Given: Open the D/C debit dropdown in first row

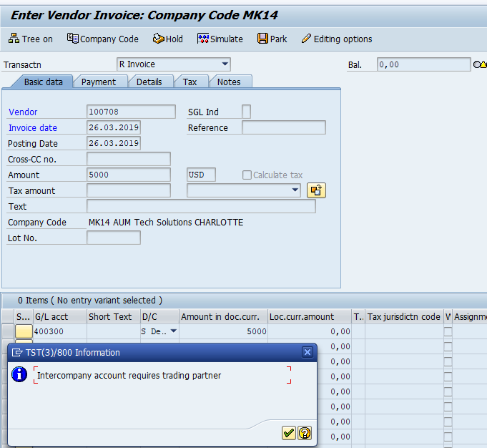Looking at the screenshot, I should (173, 331).
